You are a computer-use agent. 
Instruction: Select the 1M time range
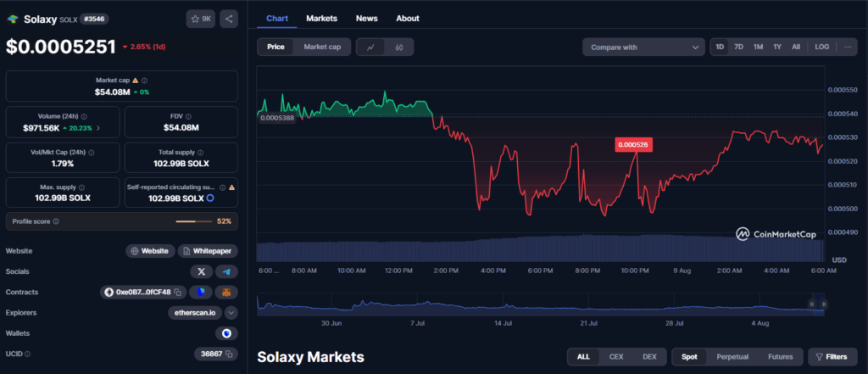tap(758, 47)
